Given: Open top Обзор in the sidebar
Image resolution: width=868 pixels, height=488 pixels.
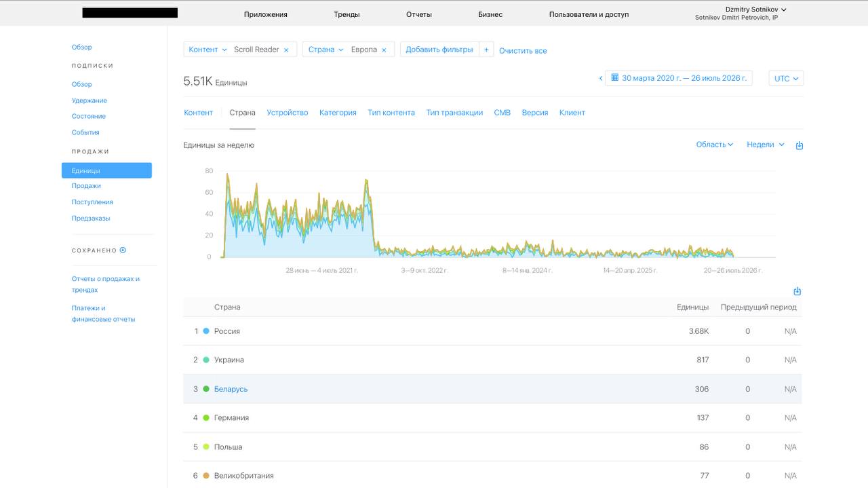Looking at the screenshot, I should [82, 47].
